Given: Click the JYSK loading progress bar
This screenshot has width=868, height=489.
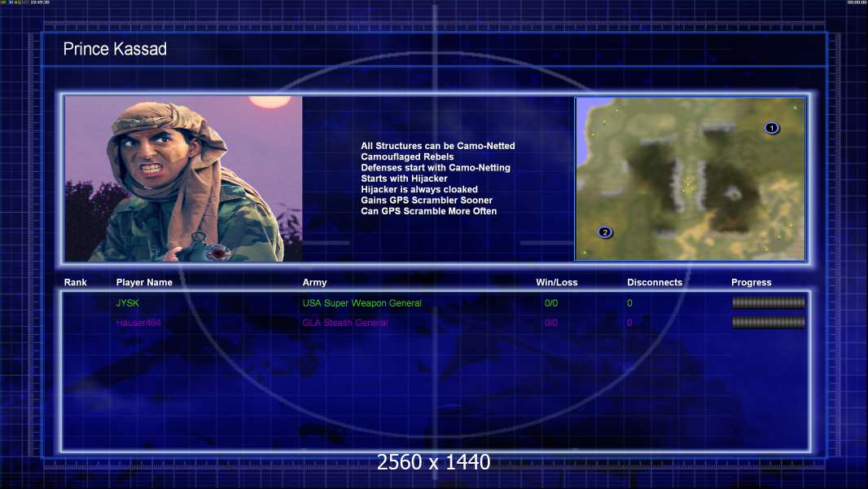Looking at the screenshot, I should coord(769,302).
